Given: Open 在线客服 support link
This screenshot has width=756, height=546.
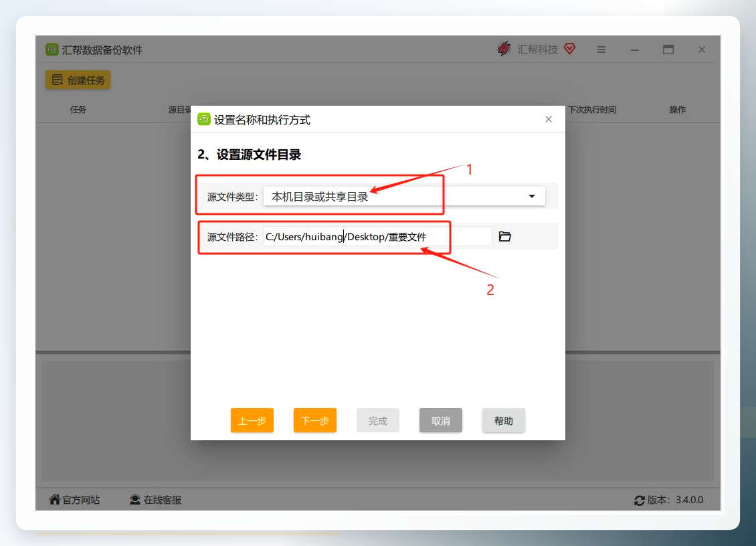Looking at the screenshot, I should [x=155, y=500].
